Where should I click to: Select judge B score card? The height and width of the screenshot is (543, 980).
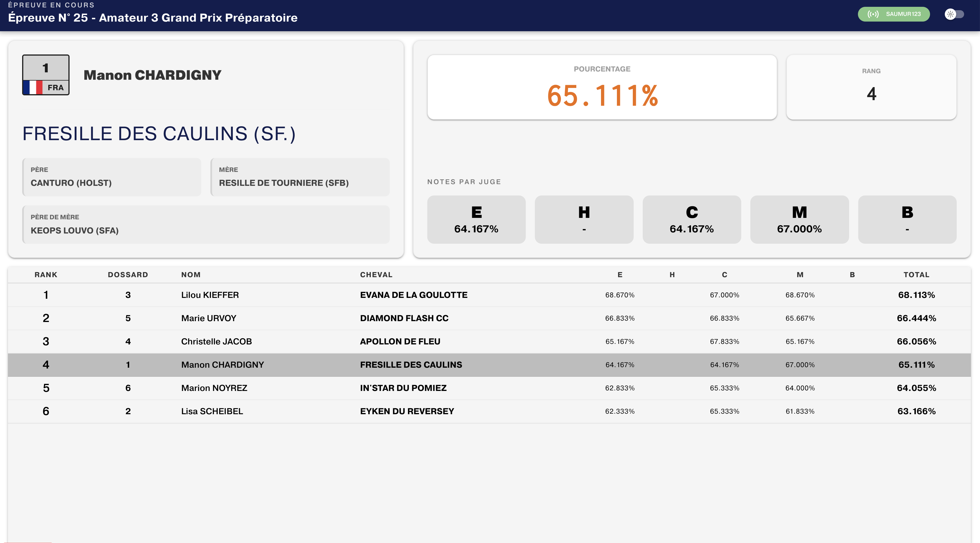[907, 219]
